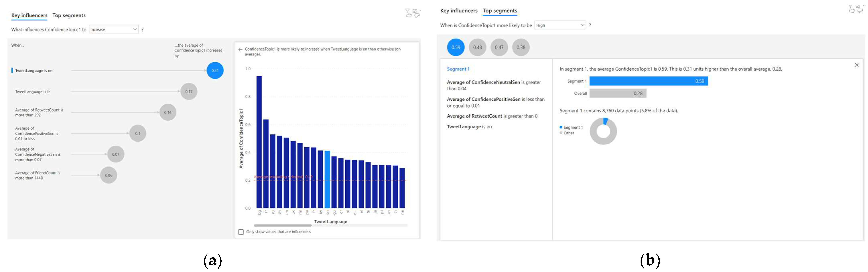The height and width of the screenshot is (272, 868).
Task: Open the Increase dropdown
Action: coord(114,29)
